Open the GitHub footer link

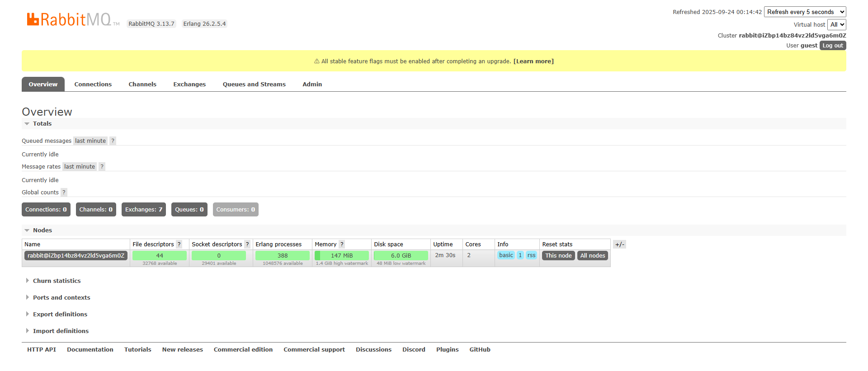coord(480,350)
